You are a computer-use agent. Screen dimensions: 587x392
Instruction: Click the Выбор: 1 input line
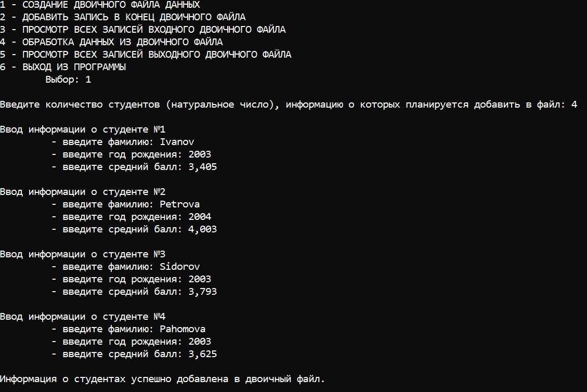[x=68, y=80]
